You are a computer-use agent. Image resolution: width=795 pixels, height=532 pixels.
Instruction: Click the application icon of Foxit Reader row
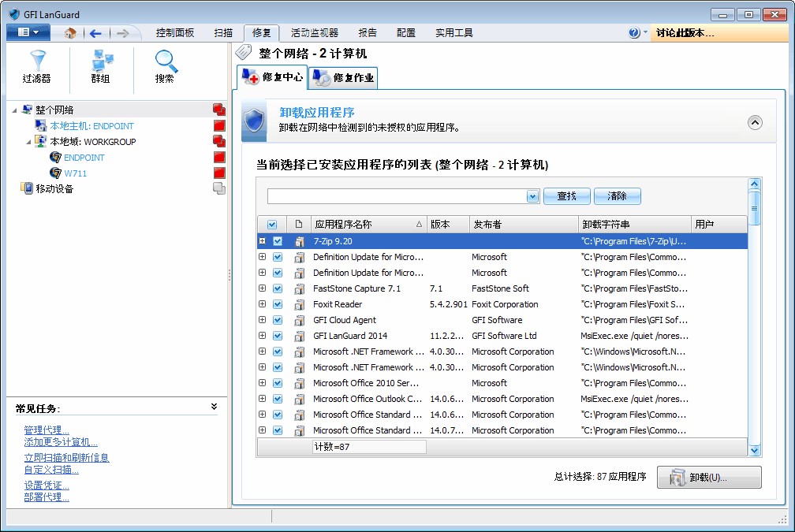300,304
